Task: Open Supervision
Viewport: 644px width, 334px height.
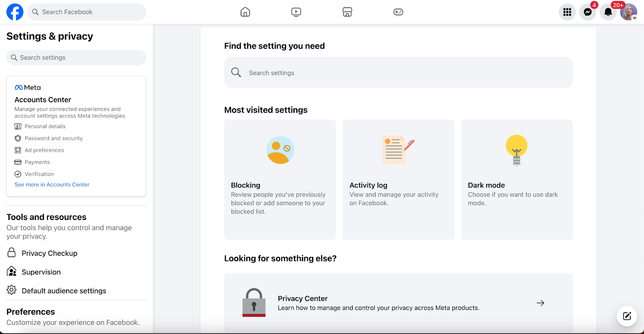Action: pyautogui.click(x=41, y=272)
